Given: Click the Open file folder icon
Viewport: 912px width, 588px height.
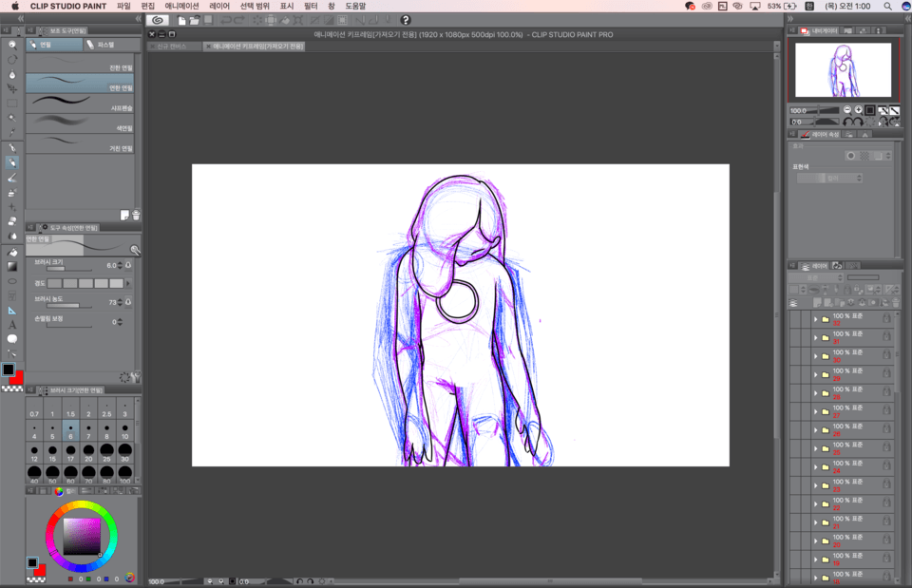Looking at the screenshot, I should pyautogui.click(x=195, y=20).
